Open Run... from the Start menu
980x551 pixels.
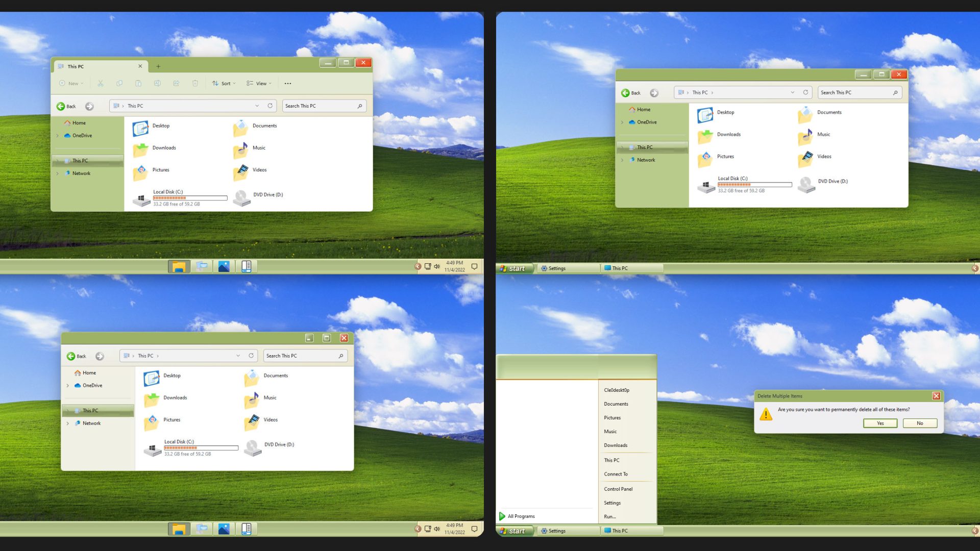click(x=609, y=516)
